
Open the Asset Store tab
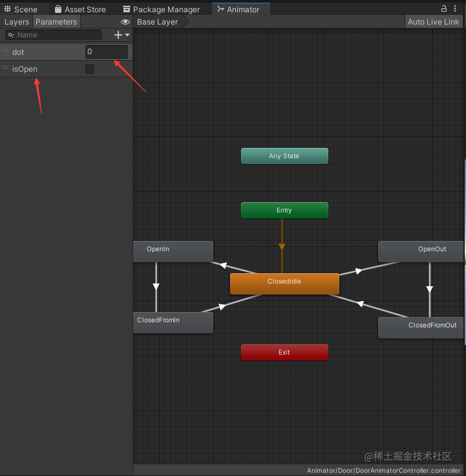coord(81,10)
